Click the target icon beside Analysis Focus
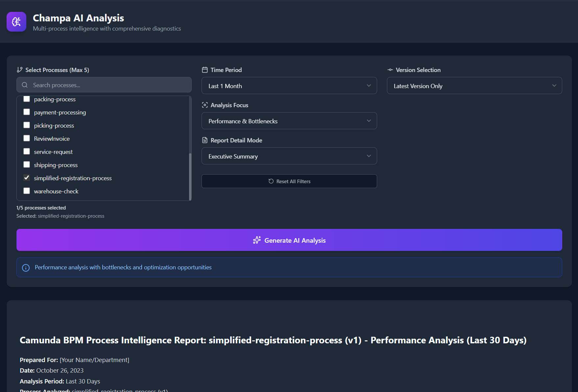Screen dimensions: 578x392 [205, 105]
